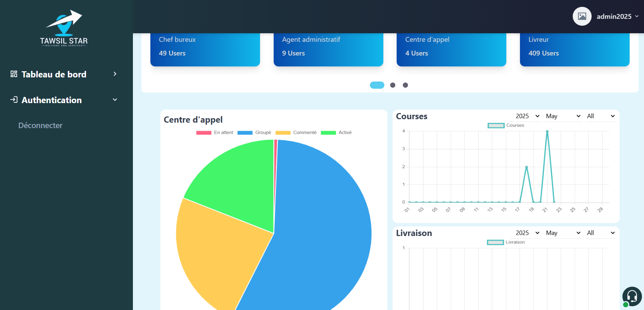Click the Authentication login arrow icon
Screen dimensions: 644x310
(x=14, y=100)
